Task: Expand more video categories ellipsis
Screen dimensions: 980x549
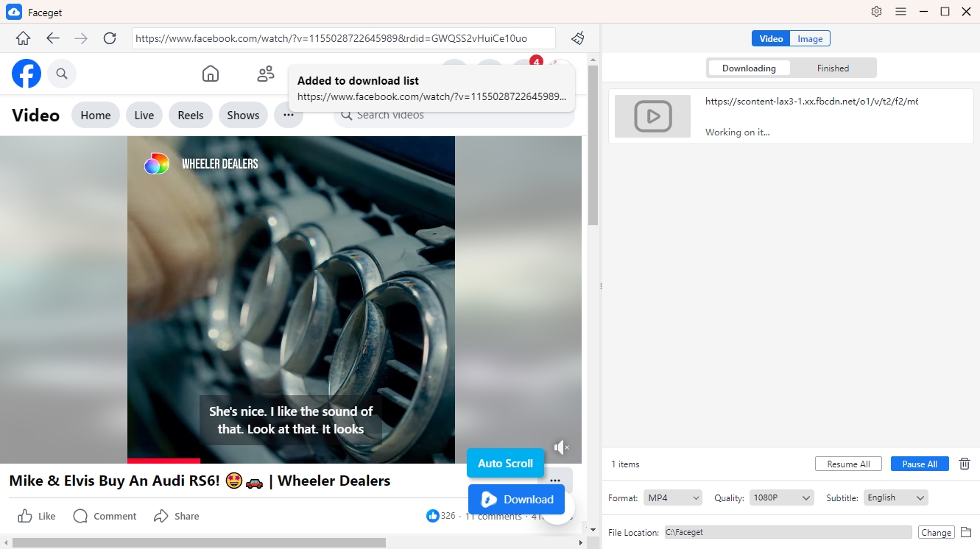Action: tap(289, 115)
